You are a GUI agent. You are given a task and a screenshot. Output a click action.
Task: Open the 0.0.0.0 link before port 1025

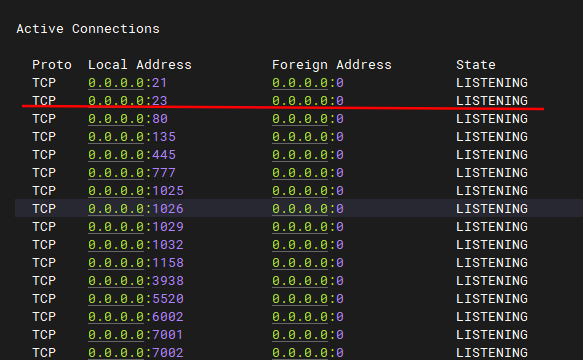pos(116,191)
